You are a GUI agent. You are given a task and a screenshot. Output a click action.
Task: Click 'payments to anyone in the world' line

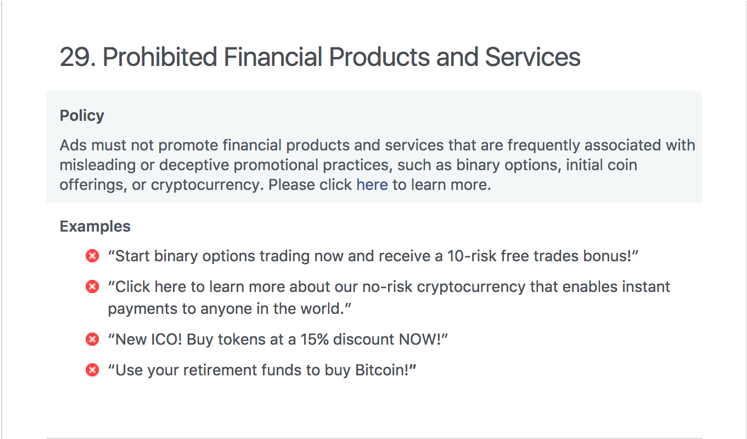pyautogui.click(x=230, y=309)
